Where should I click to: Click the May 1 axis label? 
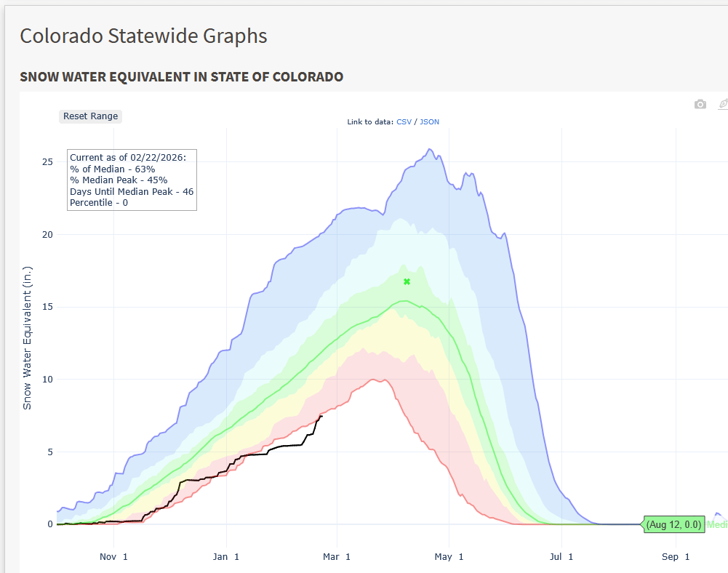[x=448, y=556]
